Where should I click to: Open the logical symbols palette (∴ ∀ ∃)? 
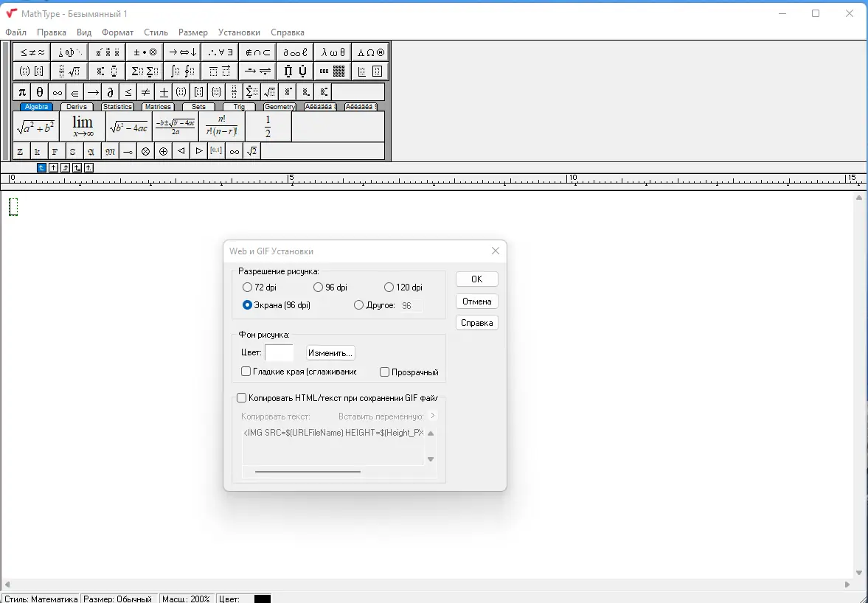pos(221,52)
